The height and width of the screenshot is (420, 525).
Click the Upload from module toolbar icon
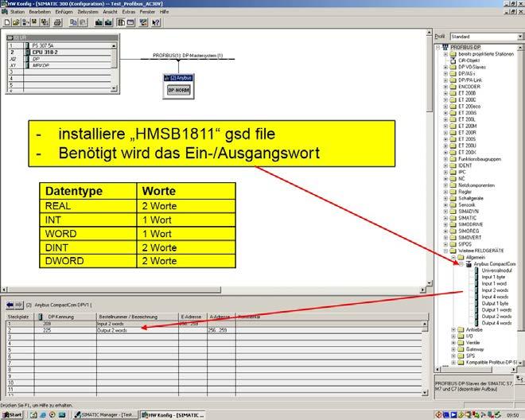108,22
